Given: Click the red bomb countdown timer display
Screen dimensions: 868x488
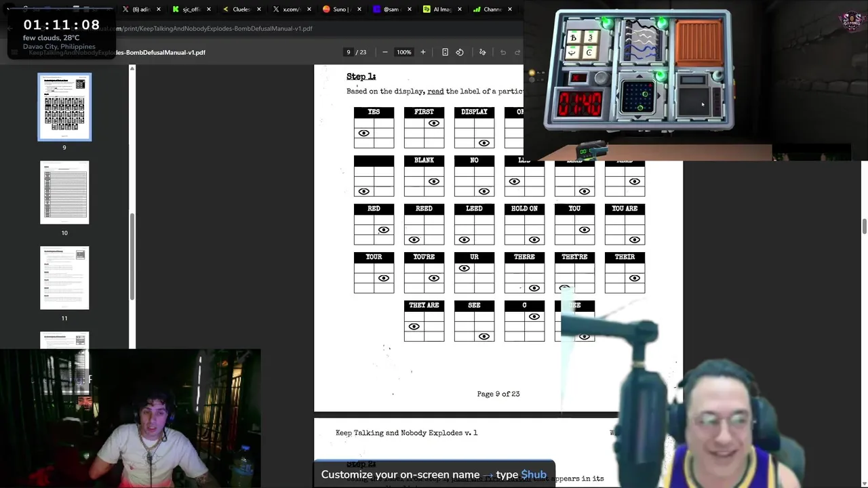Looking at the screenshot, I should click(580, 104).
